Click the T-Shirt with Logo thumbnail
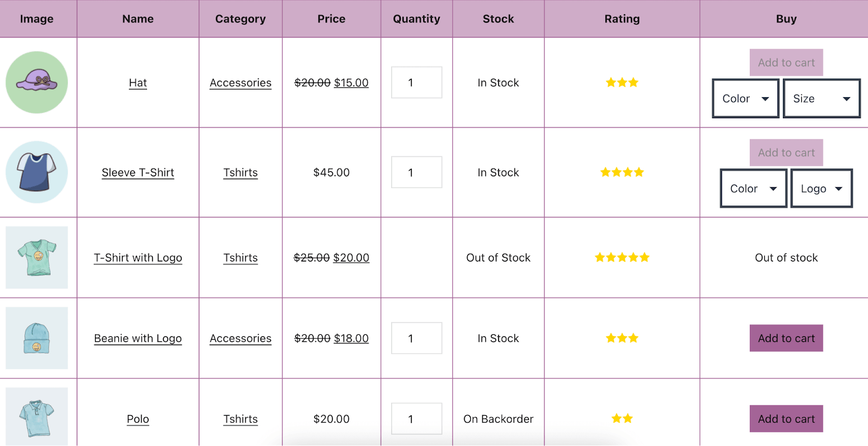Screen dimensions: 868x446 [x=36, y=258]
